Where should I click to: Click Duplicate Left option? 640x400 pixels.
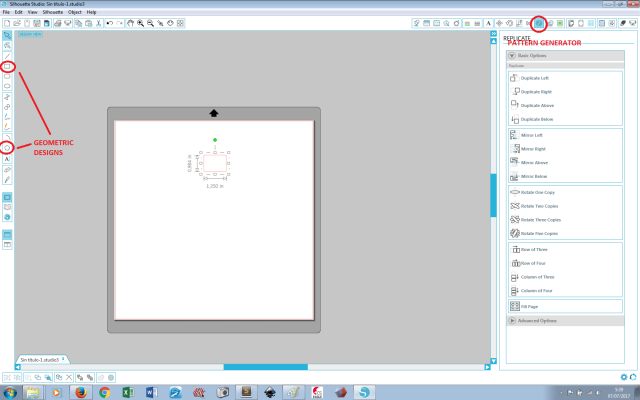click(565, 78)
